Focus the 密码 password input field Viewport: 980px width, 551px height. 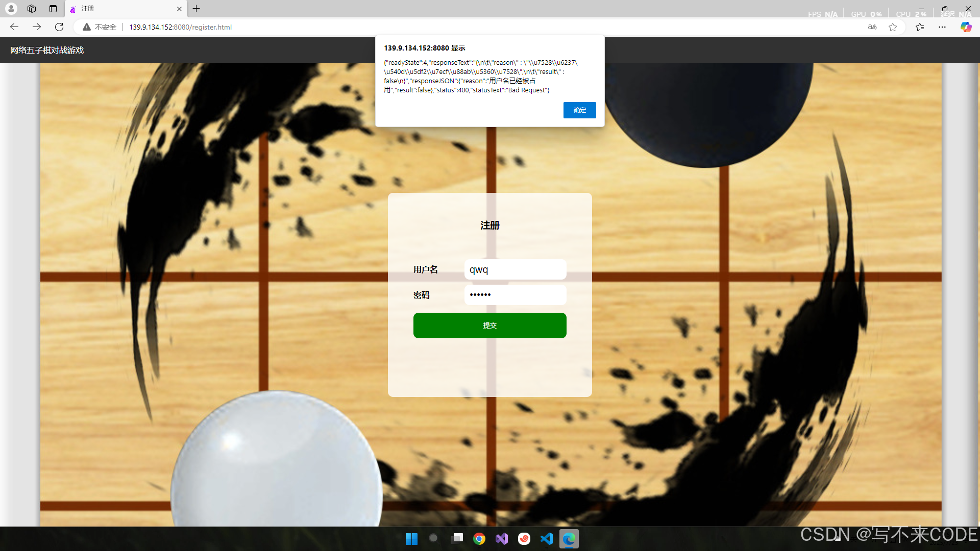515,295
